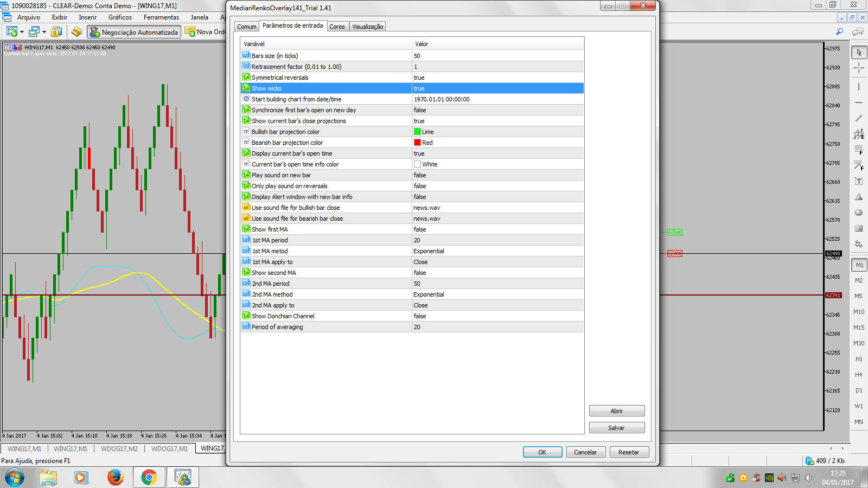The height and width of the screenshot is (488, 868).
Task: Open the chat bubbles icon
Action: click(858, 32)
